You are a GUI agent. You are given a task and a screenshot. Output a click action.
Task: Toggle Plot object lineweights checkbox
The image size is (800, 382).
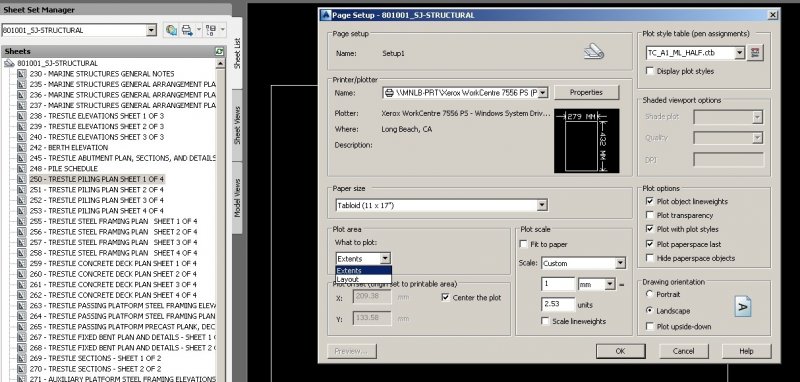pos(650,201)
